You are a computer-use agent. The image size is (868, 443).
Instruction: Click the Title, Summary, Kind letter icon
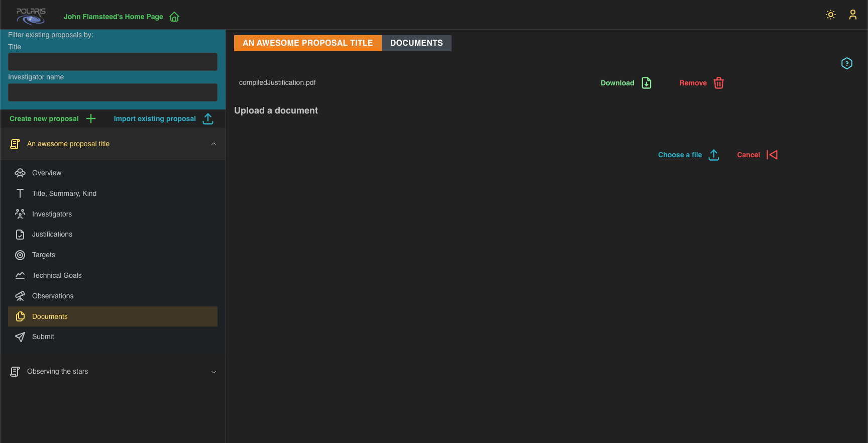(20, 193)
